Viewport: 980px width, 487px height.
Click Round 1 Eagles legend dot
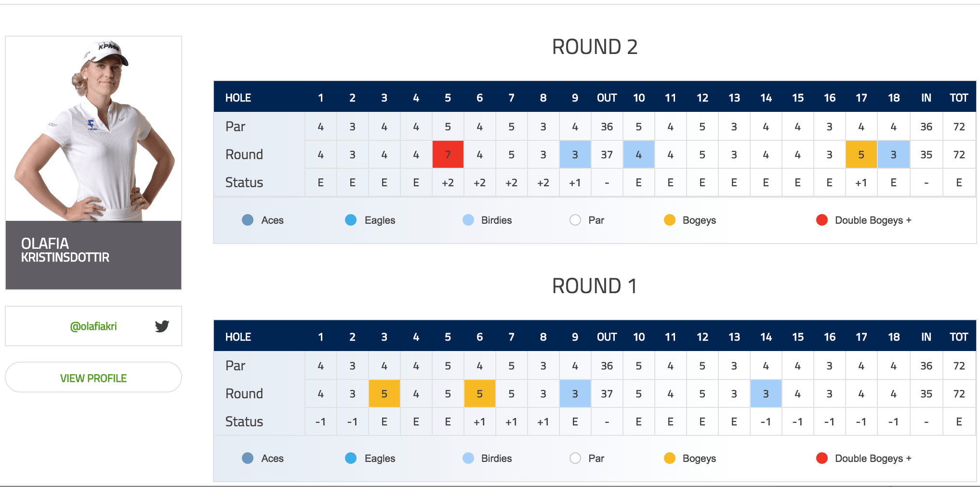click(x=351, y=458)
